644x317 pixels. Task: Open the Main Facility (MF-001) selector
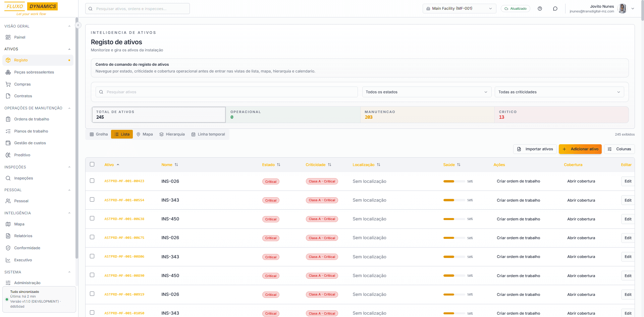[x=459, y=8]
